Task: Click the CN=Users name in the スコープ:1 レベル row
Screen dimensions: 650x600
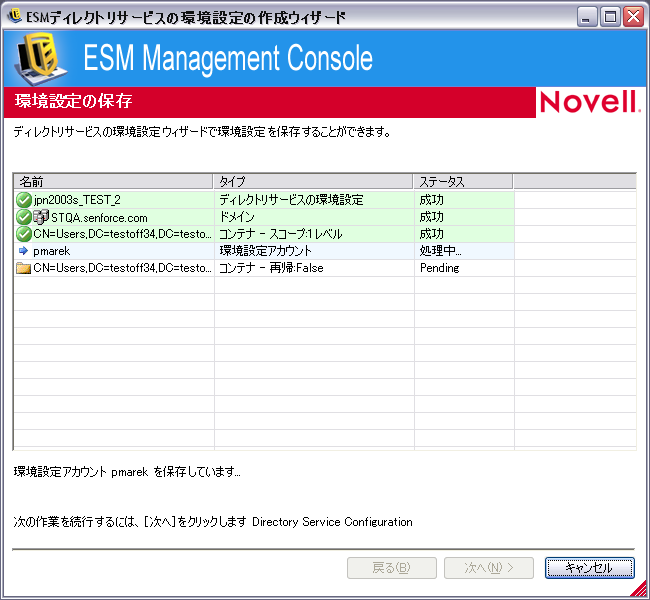Action: 122,234
